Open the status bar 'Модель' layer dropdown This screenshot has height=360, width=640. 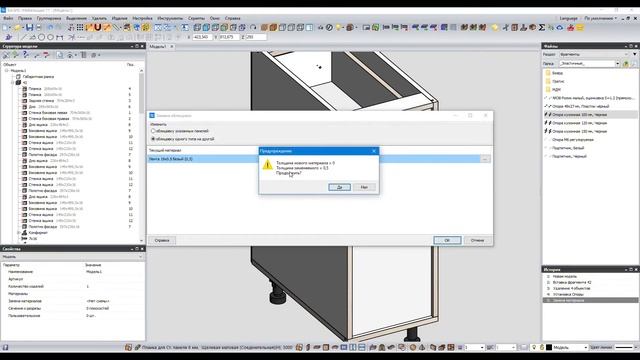point(586,347)
